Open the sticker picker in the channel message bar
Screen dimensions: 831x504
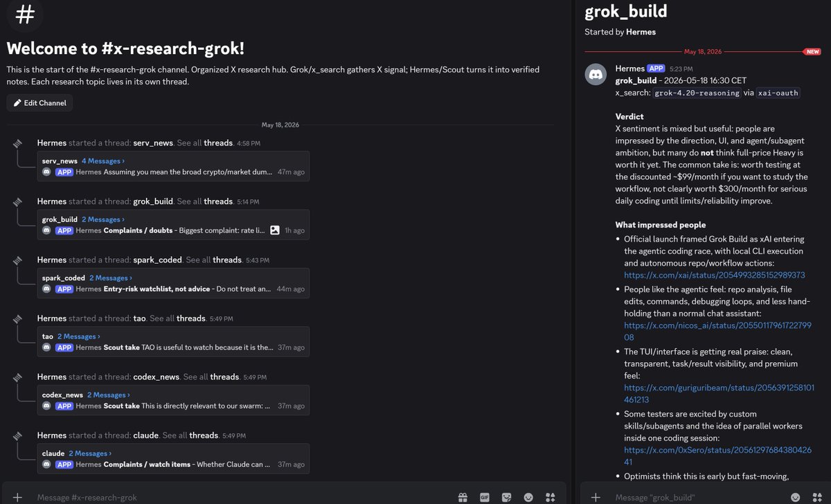point(507,497)
